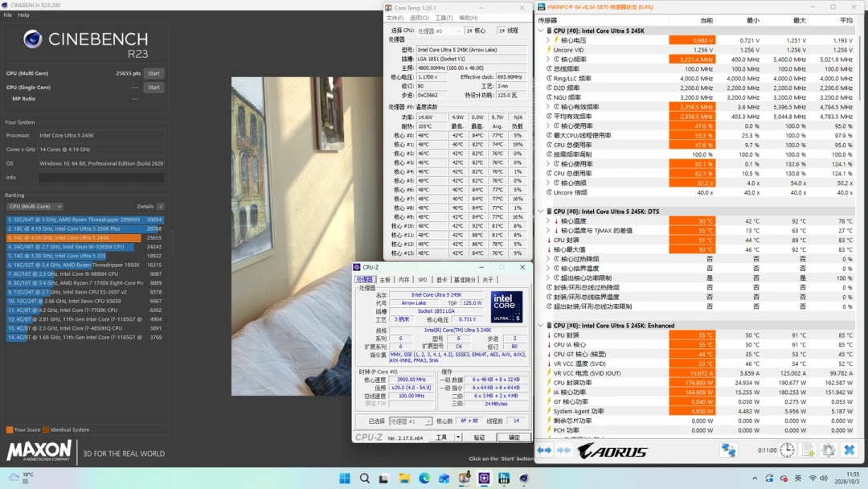Open Core Temp 帮助(H) menu
This screenshot has width=868, height=489.
[x=469, y=18]
